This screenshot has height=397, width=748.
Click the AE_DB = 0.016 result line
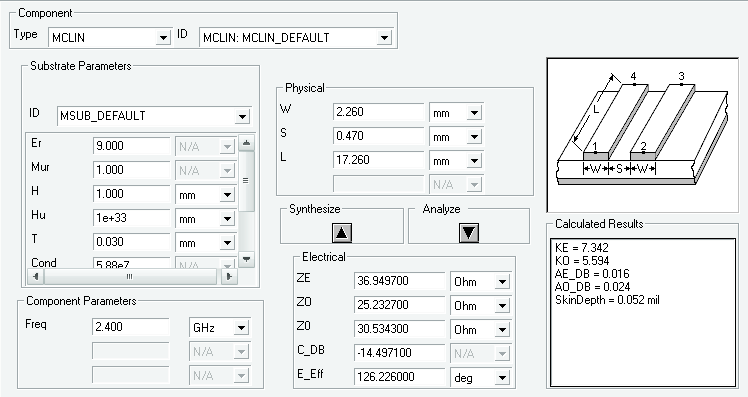point(592,274)
